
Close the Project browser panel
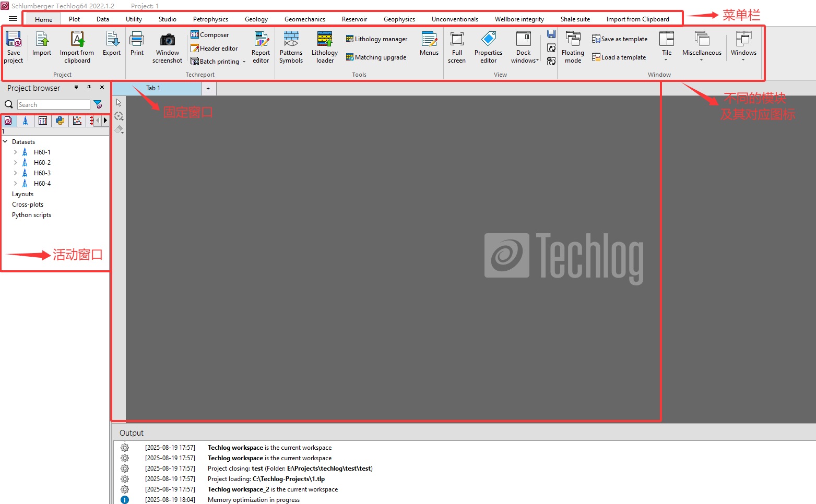pyautogui.click(x=102, y=87)
